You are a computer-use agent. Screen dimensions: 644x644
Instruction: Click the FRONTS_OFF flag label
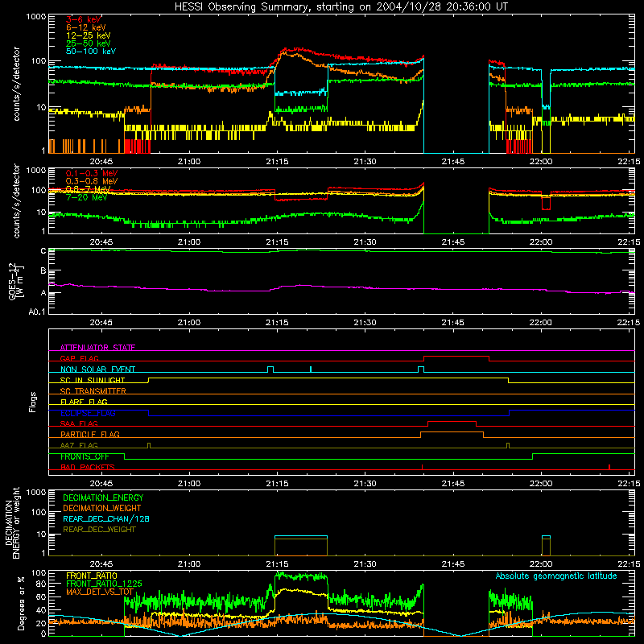click(x=85, y=456)
